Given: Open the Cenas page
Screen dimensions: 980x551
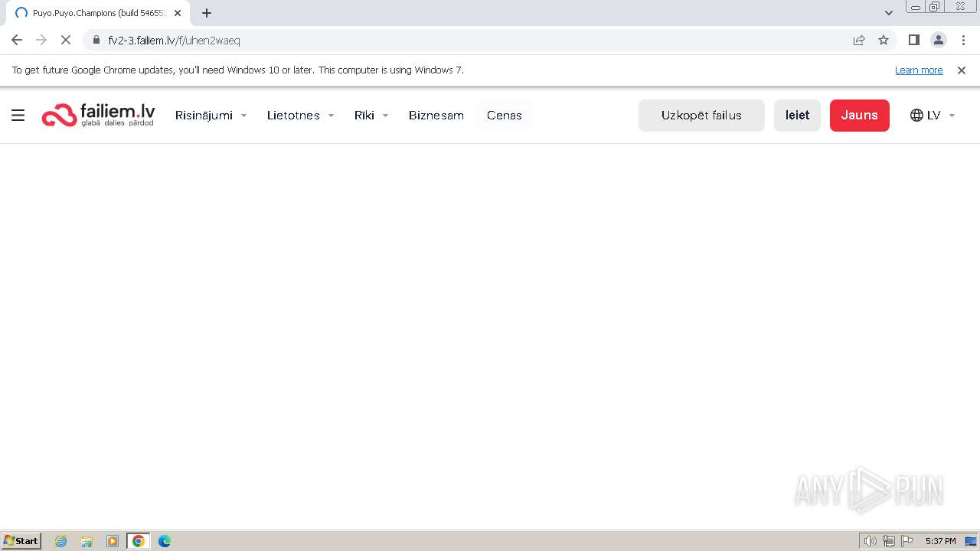Looking at the screenshot, I should pos(505,116).
